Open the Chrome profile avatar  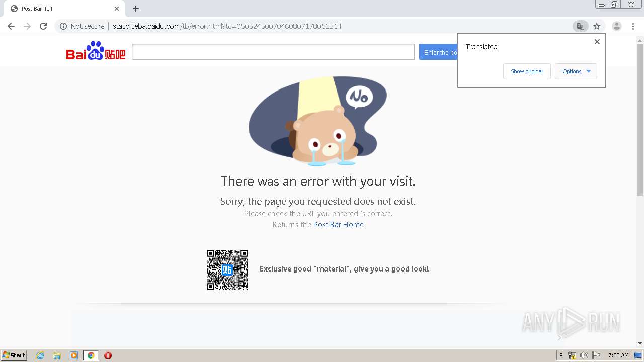point(617,26)
